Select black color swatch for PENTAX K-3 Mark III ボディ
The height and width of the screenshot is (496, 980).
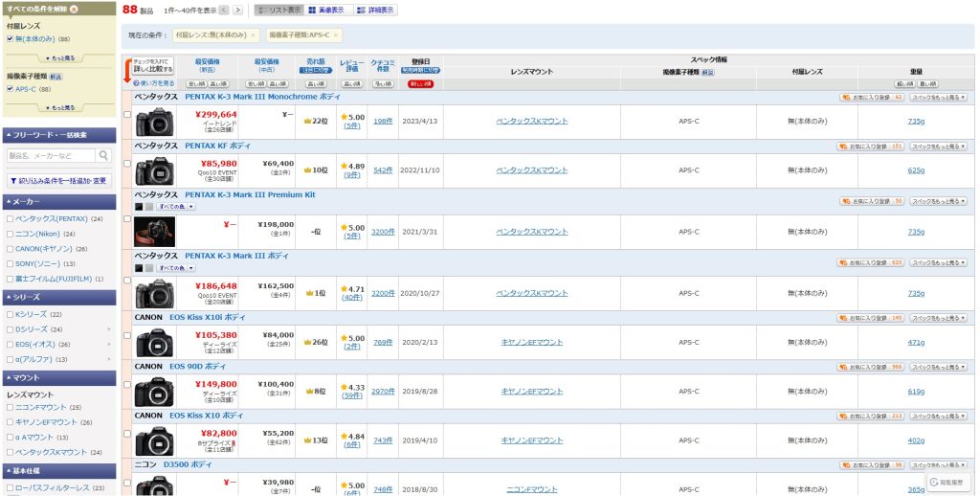click(x=139, y=268)
